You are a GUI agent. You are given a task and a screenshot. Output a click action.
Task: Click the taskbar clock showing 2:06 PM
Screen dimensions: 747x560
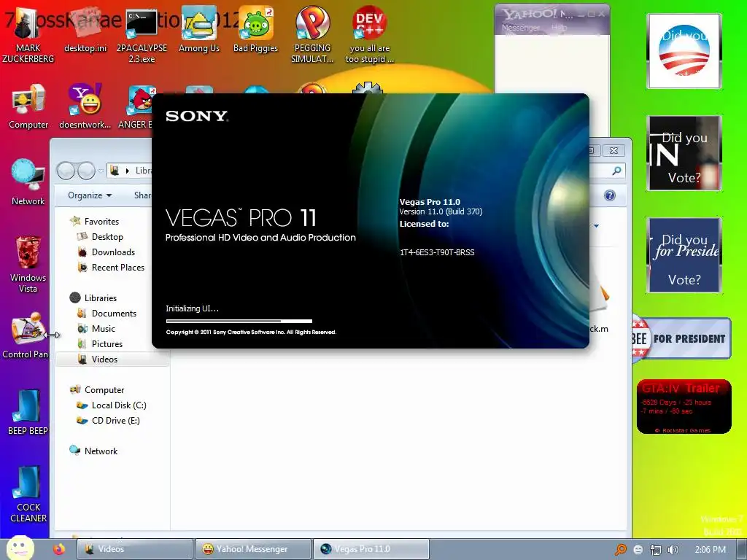coord(710,550)
